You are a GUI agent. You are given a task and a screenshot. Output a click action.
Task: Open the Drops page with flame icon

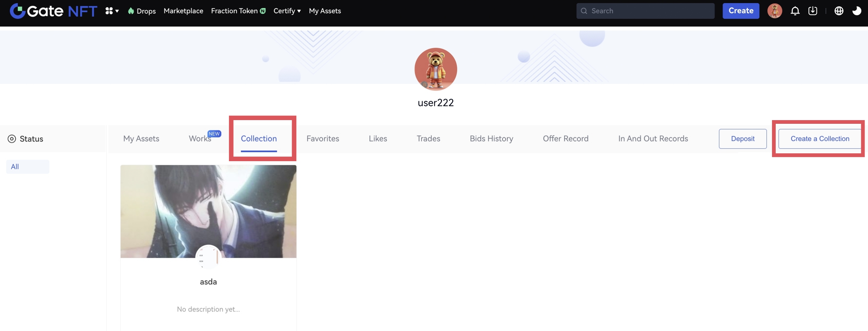[x=141, y=11]
